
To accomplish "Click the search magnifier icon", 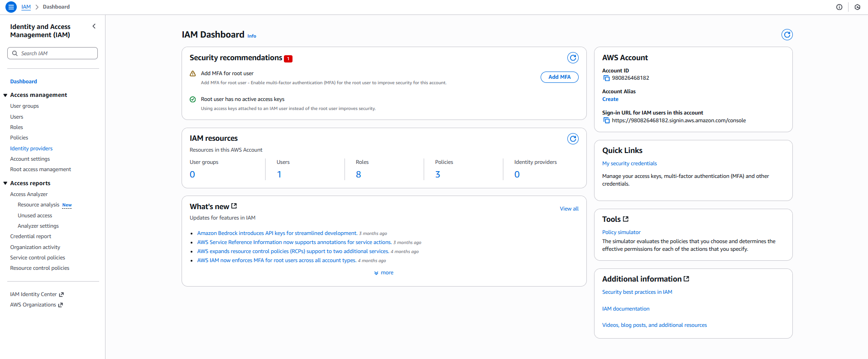I will coord(15,53).
